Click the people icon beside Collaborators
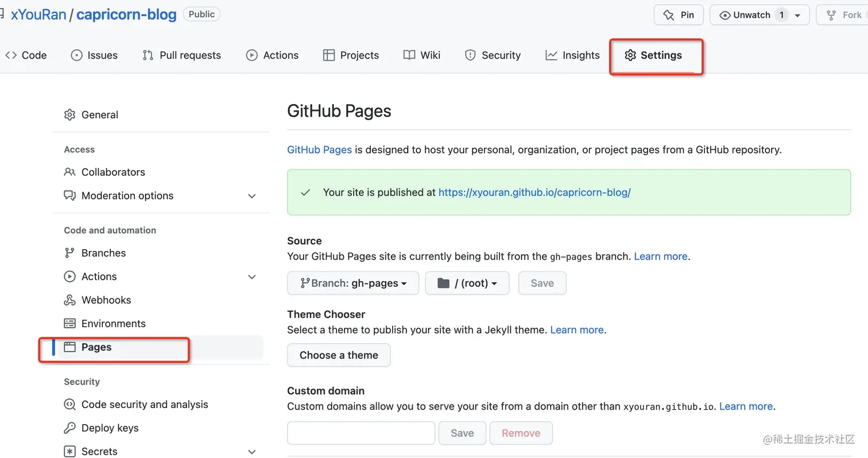 pyautogui.click(x=69, y=172)
